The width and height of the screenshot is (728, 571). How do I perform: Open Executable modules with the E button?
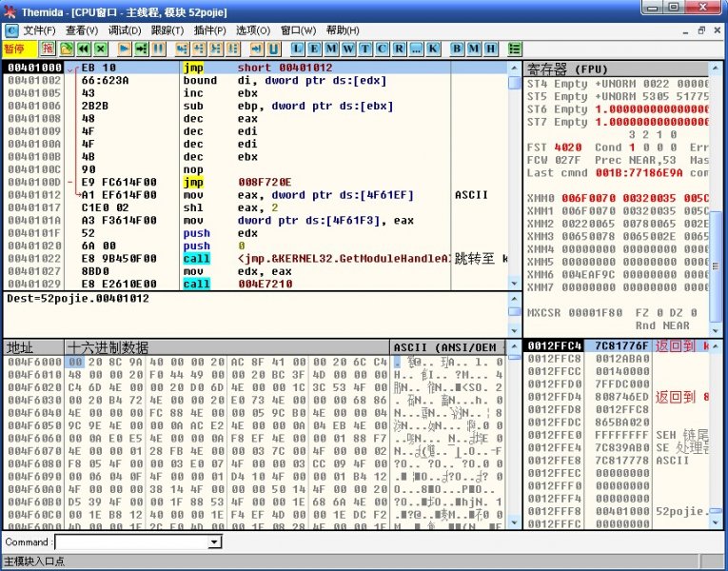tap(314, 49)
